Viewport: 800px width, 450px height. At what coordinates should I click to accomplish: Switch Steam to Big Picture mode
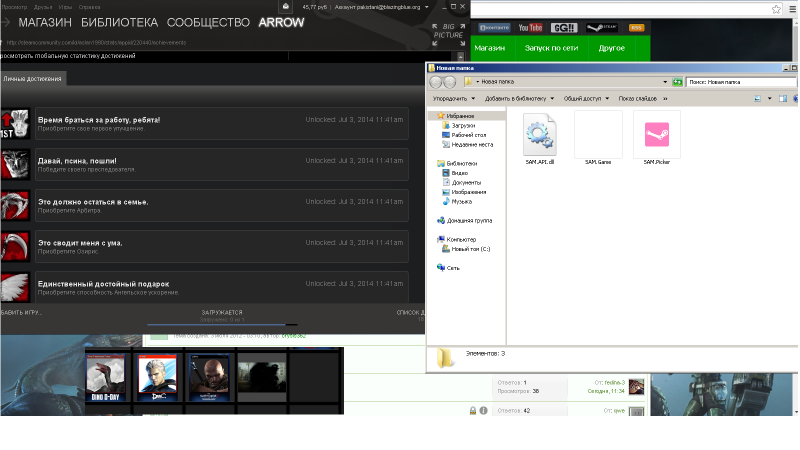point(448,34)
